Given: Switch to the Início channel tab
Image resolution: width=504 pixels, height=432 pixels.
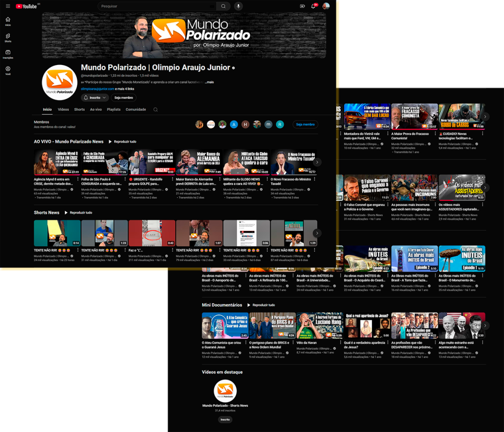Looking at the screenshot, I should coord(47,110).
